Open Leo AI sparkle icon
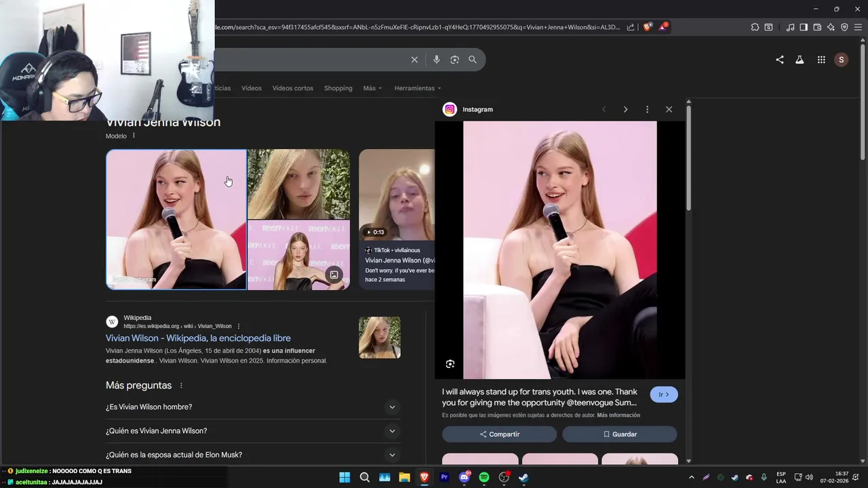The width and height of the screenshot is (868, 488). pos(831,27)
